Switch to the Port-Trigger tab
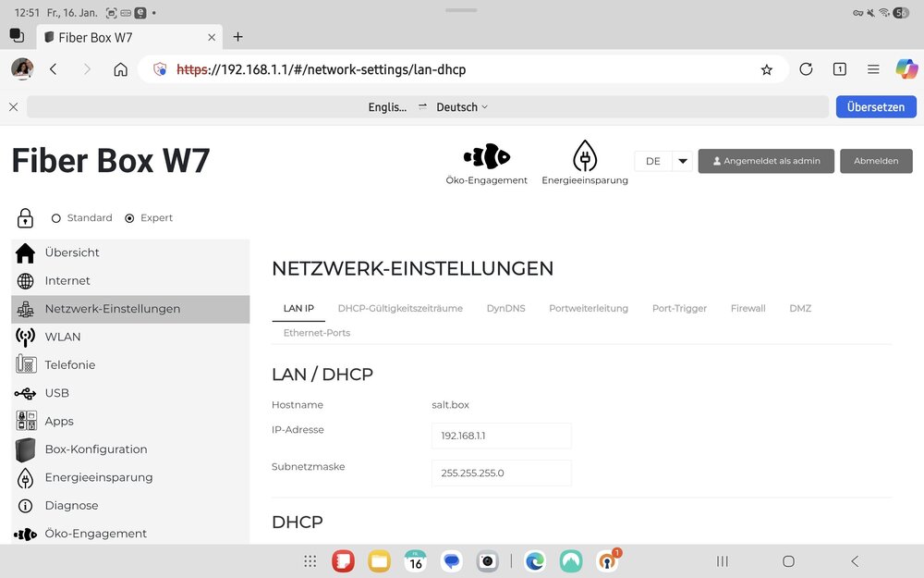This screenshot has width=924, height=578. click(x=679, y=309)
